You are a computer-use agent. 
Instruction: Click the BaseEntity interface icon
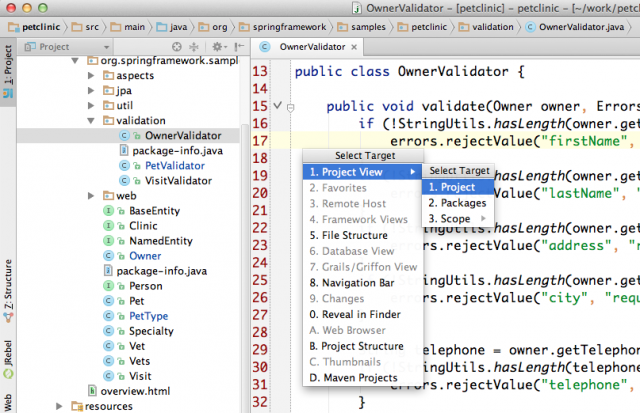[108, 211]
